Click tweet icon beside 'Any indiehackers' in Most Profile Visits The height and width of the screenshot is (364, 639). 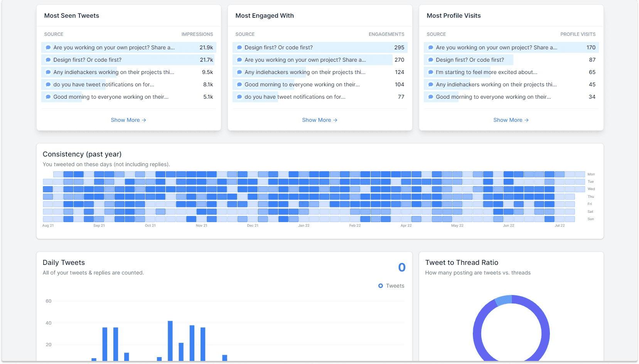(x=431, y=84)
